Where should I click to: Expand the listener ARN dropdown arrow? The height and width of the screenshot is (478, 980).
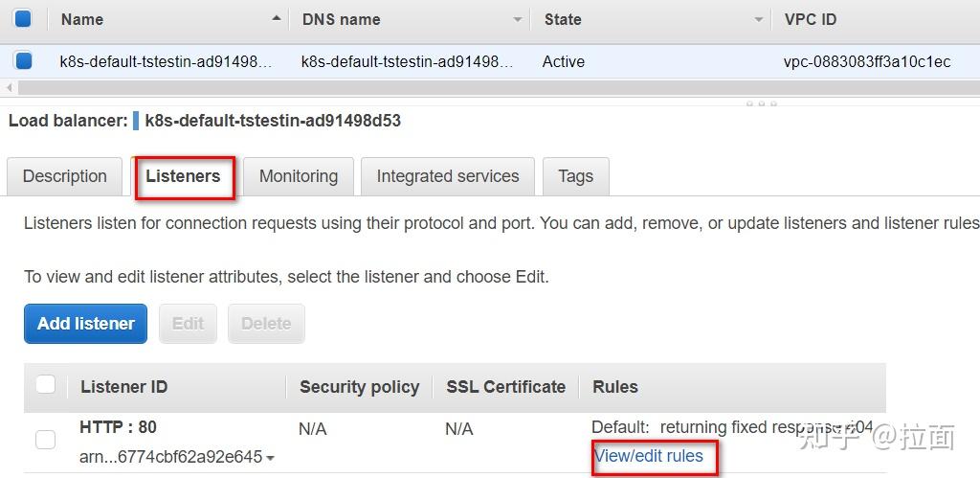click(x=271, y=459)
